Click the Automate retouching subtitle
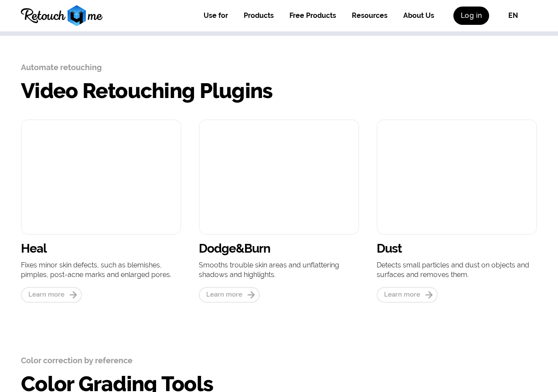Screen dimensions: 558x392 (61, 68)
